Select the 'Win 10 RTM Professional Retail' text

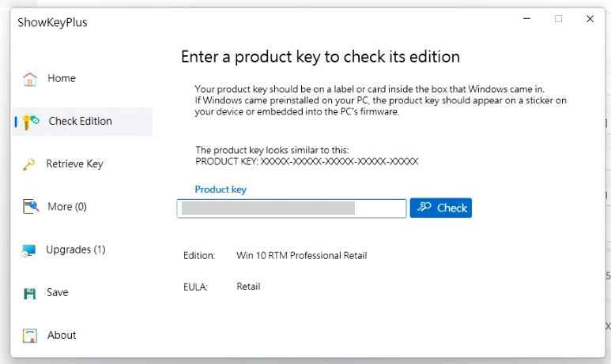click(302, 256)
